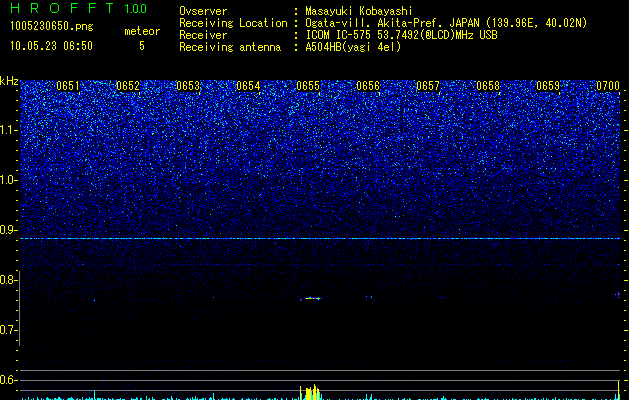Click the 0653 time marker
The image size is (629, 400).
tap(188, 86)
